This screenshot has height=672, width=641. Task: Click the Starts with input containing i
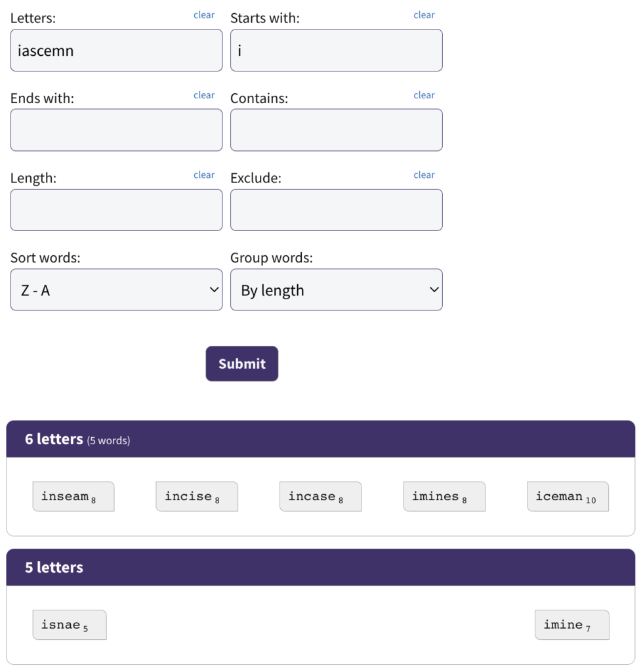coord(336,50)
